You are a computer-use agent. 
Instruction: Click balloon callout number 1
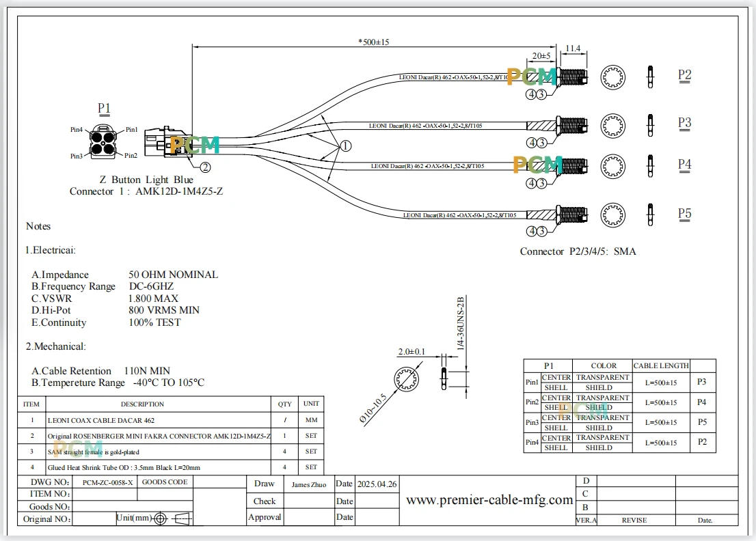point(346,145)
